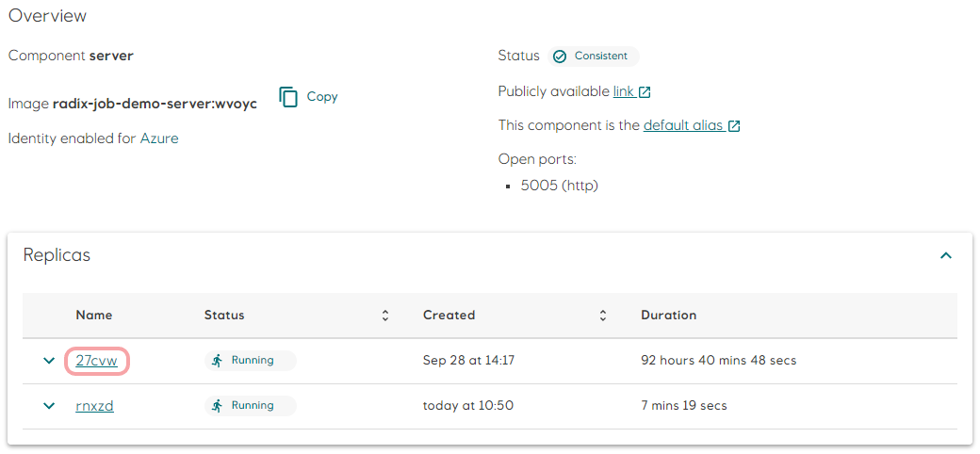Follow the default alias link
The height and width of the screenshot is (454, 980).
[683, 125]
